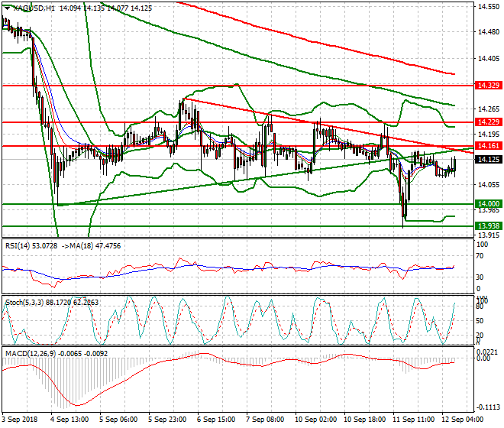The width and height of the screenshot is (504, 428).
Task: Click the 4 Sep 13:00 time label
Action: click(x=69, y=420)
